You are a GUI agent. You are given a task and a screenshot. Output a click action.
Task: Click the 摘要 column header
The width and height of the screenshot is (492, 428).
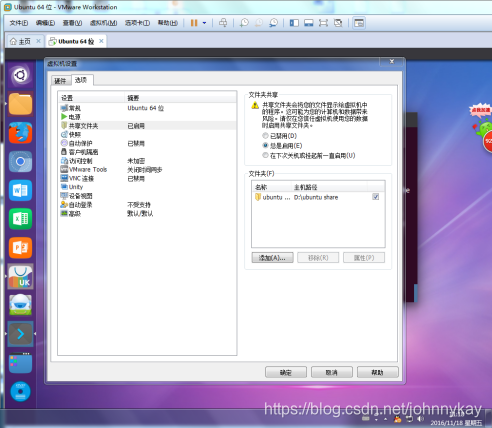pyautogui.click(x=180, y=98)
